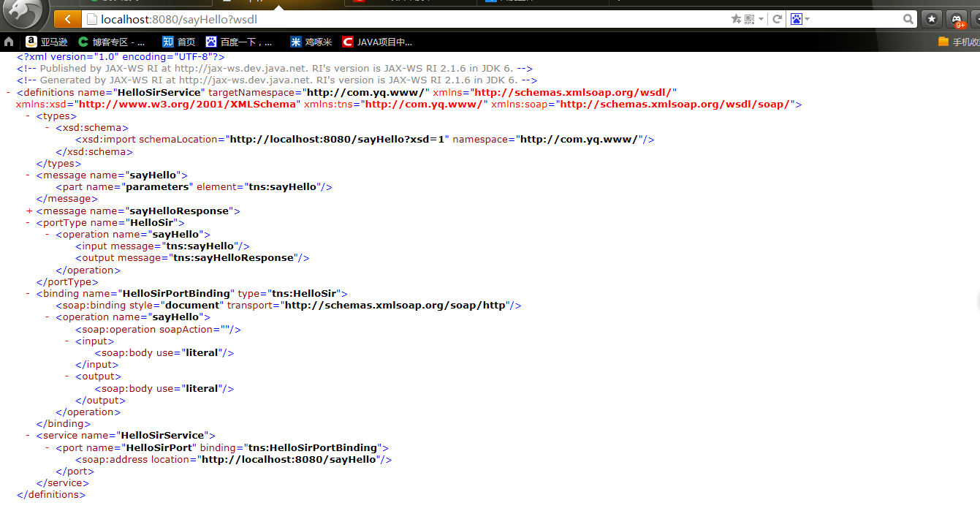Click the soap:address location line

233,459
